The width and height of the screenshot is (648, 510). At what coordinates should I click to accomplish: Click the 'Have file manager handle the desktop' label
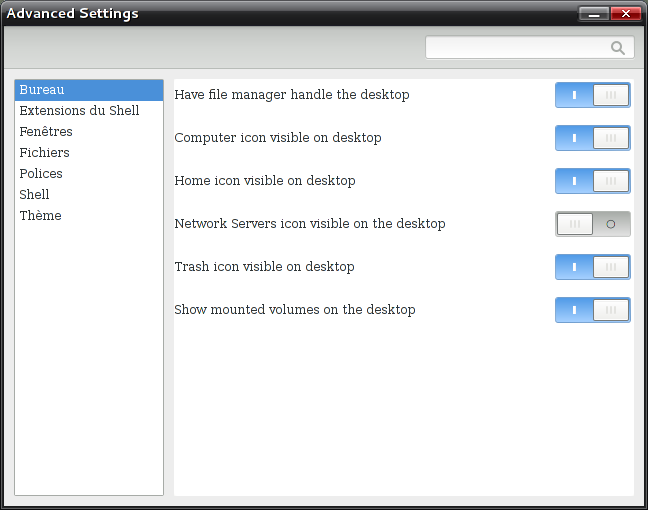(x=291, y=95)
